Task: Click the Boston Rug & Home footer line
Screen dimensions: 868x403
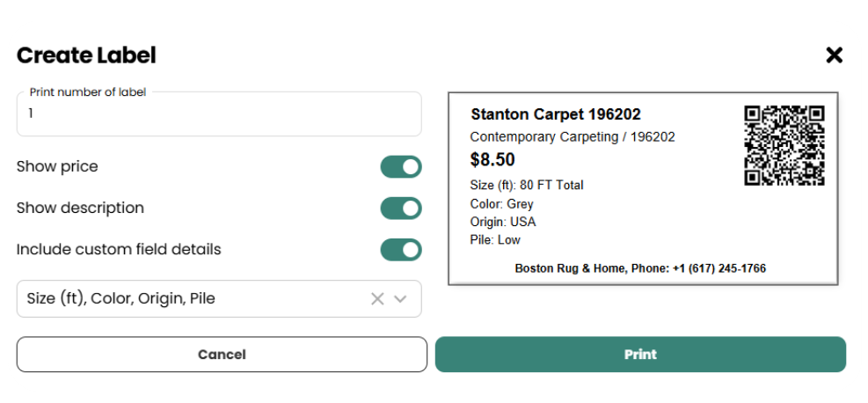Action: [640, 268]
